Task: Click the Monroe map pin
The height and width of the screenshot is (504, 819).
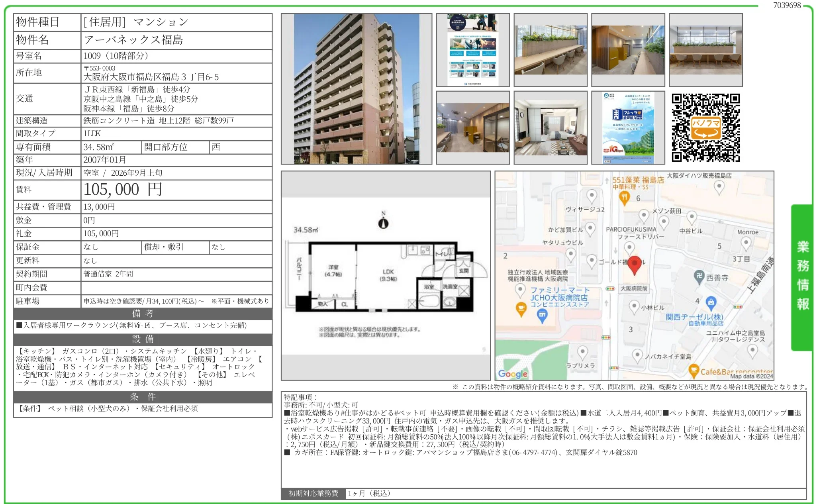Action: pyautogui.click(x=746, y=243)
